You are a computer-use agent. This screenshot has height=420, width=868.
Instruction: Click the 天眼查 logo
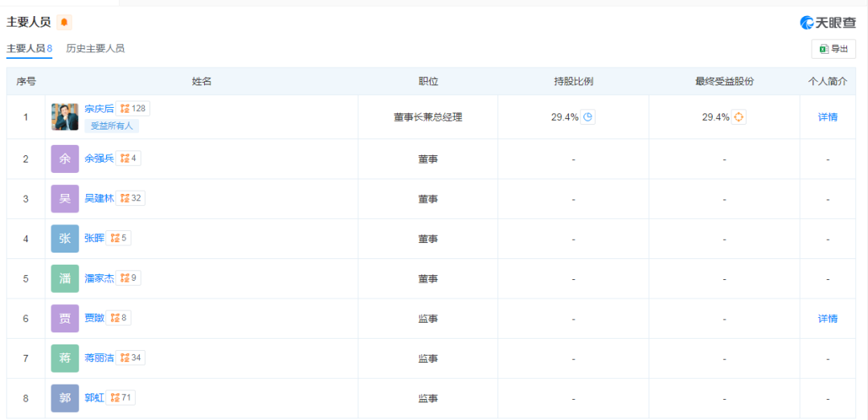[x=827, y=23]
